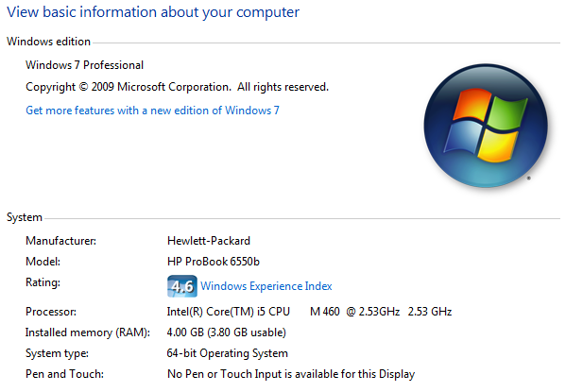Click the 4.6 rating score badge
The image size is (566, 392).
(182, 286)
